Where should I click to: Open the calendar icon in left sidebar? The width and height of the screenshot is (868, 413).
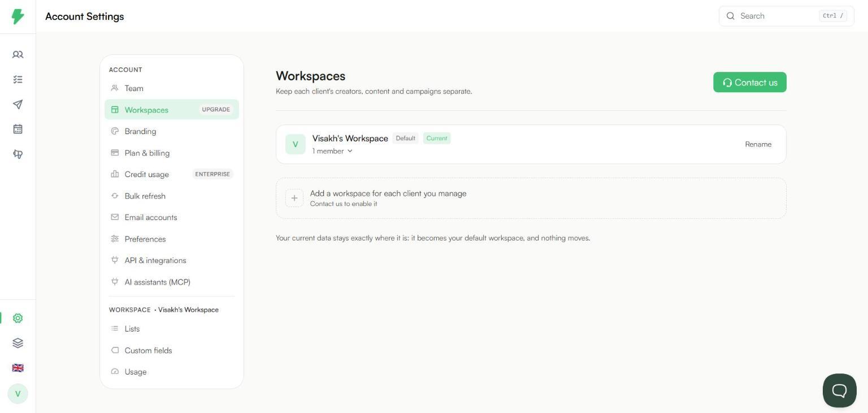pyautogui.click(x=18, y=129)
